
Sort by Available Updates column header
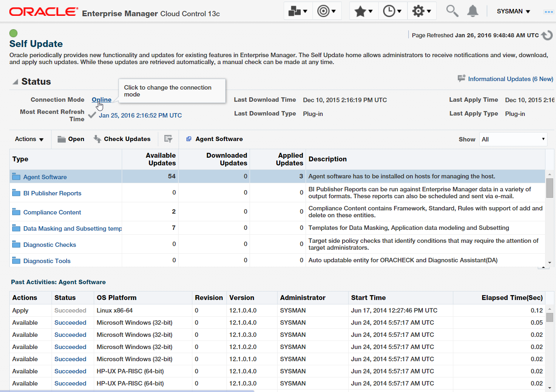click(150, 159)
